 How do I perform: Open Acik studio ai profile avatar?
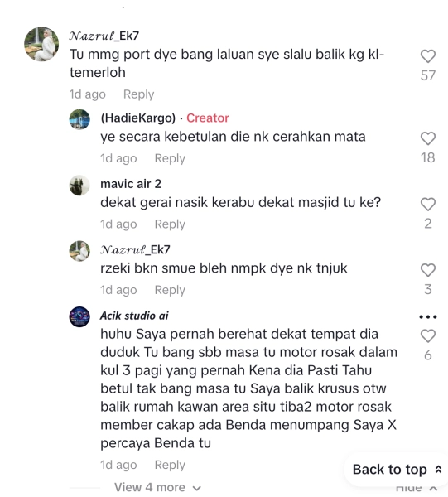coord(79,316)
